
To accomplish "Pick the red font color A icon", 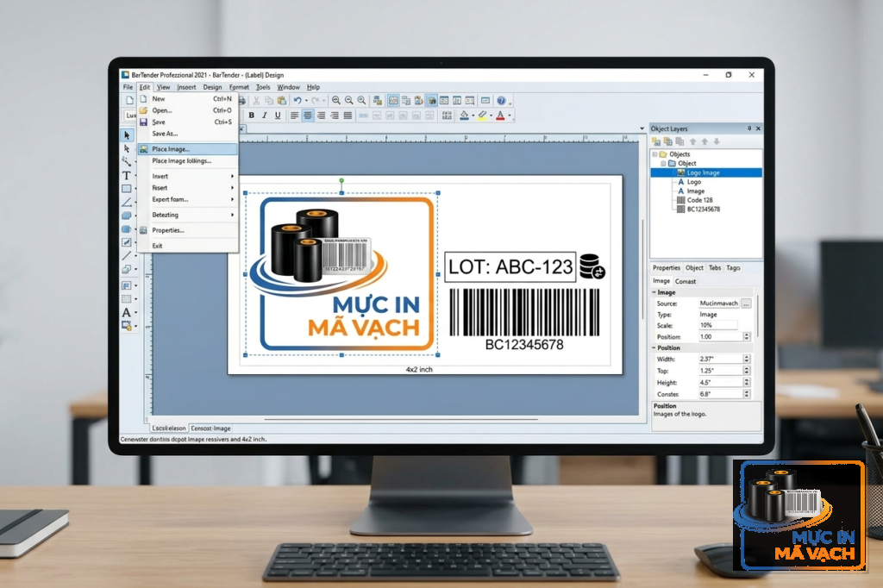I will coord(500,116).
